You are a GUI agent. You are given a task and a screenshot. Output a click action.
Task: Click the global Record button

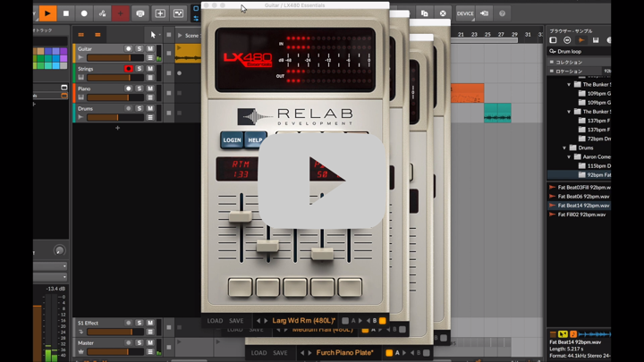tap(84, 13)
